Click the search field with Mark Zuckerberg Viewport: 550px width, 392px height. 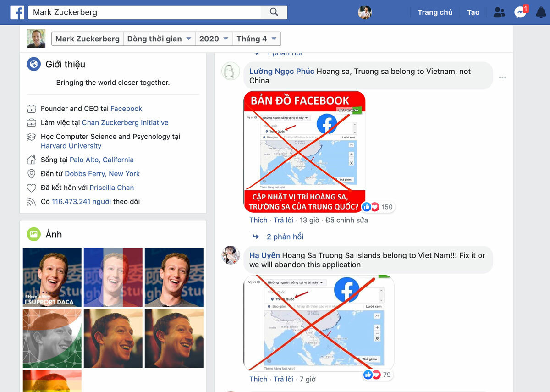(145, 12)
